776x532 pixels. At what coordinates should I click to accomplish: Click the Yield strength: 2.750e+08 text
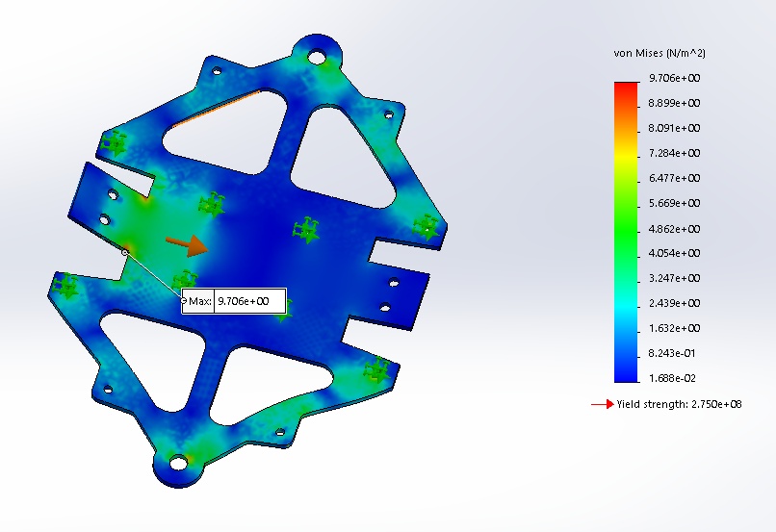click(679, 404)
